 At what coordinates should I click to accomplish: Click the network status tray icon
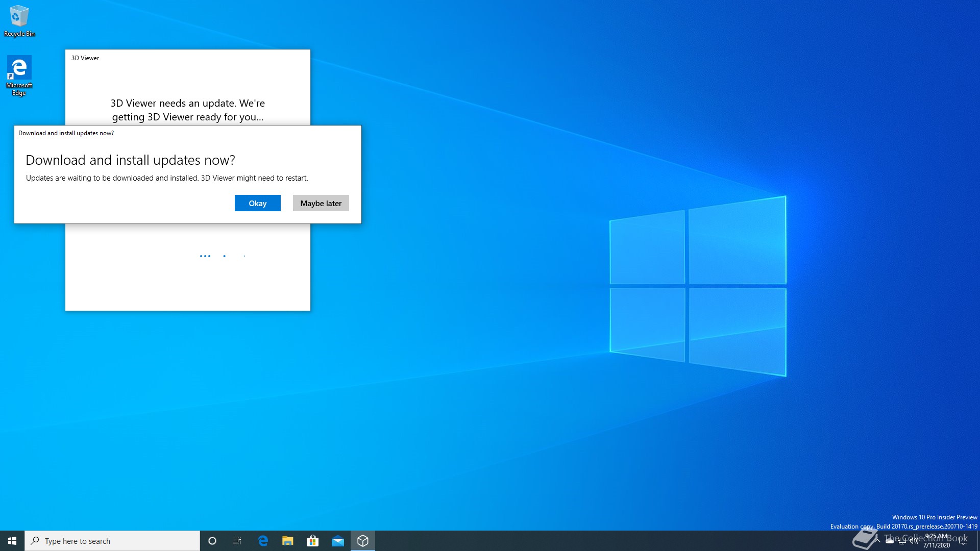tap(902, 541)
